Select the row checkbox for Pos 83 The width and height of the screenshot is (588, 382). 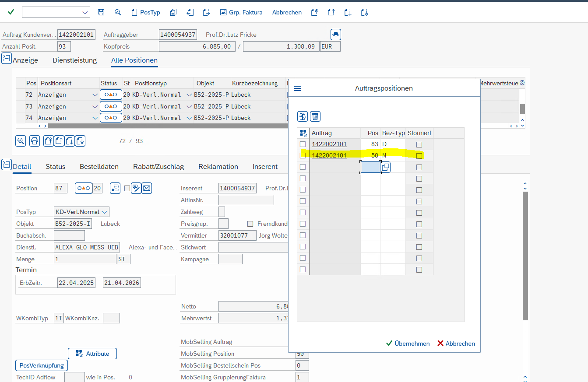303,144
